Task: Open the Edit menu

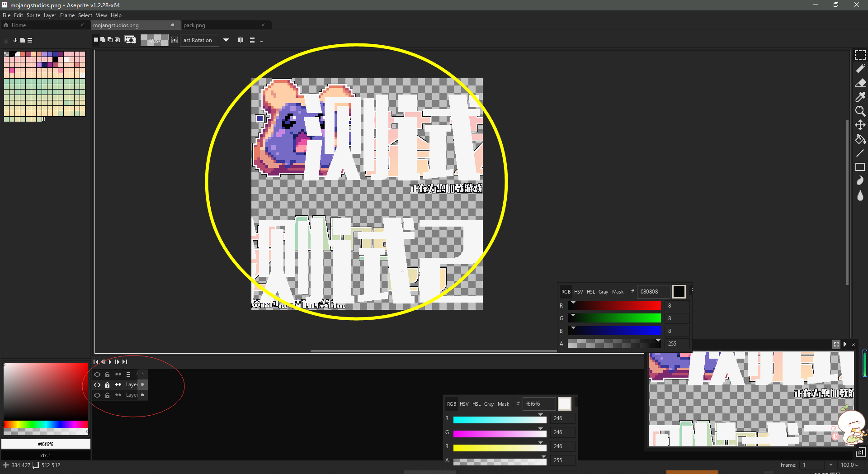Action: [19, 15]
